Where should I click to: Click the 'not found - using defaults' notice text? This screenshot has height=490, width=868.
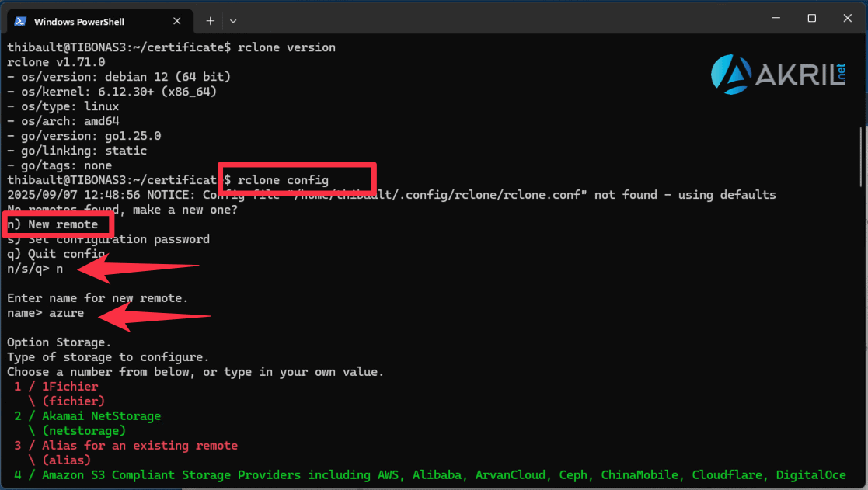(685, 195)
